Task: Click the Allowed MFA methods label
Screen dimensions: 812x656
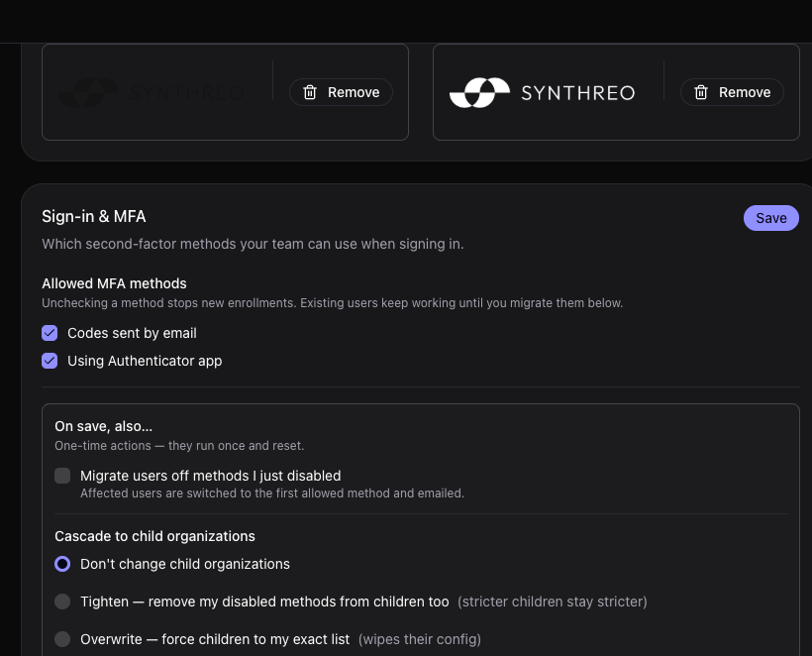Action: [114, 283]
